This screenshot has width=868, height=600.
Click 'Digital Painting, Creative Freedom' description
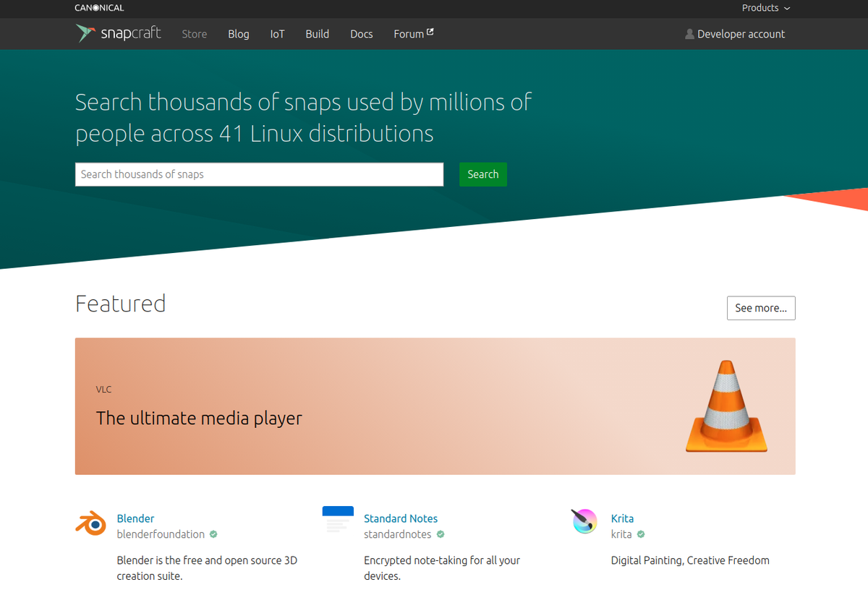point(690,560)
